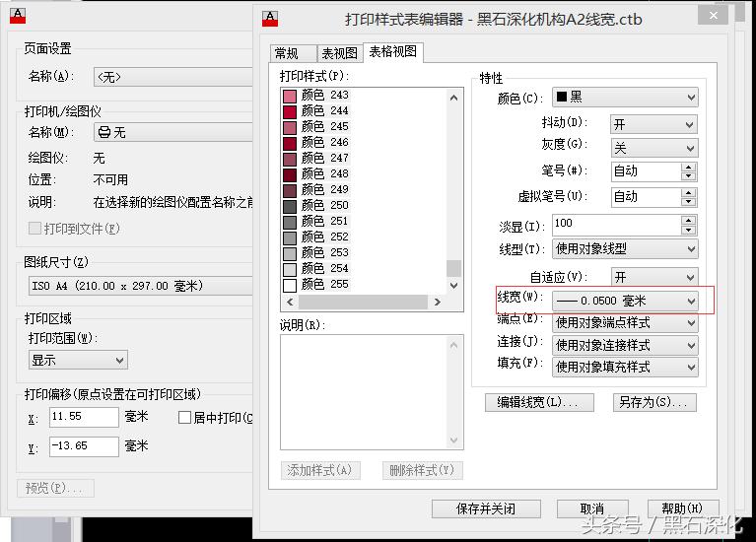Click the Y plot offset field
Screen dimensions: 756x542
[84, 446]
